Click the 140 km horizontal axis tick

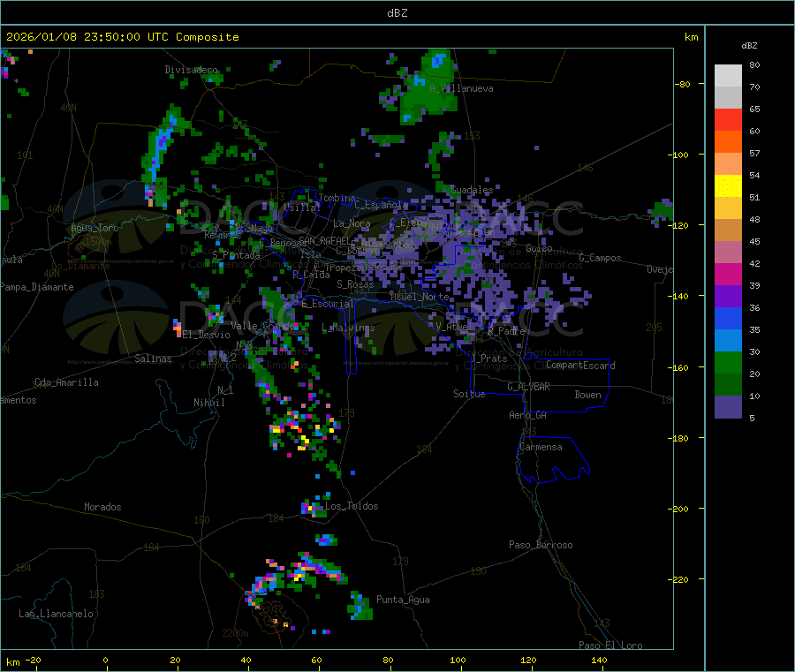(x=599, y=660)
